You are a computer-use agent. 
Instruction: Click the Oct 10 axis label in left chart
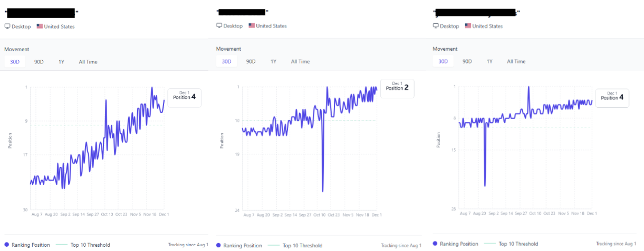pos(107,215)
